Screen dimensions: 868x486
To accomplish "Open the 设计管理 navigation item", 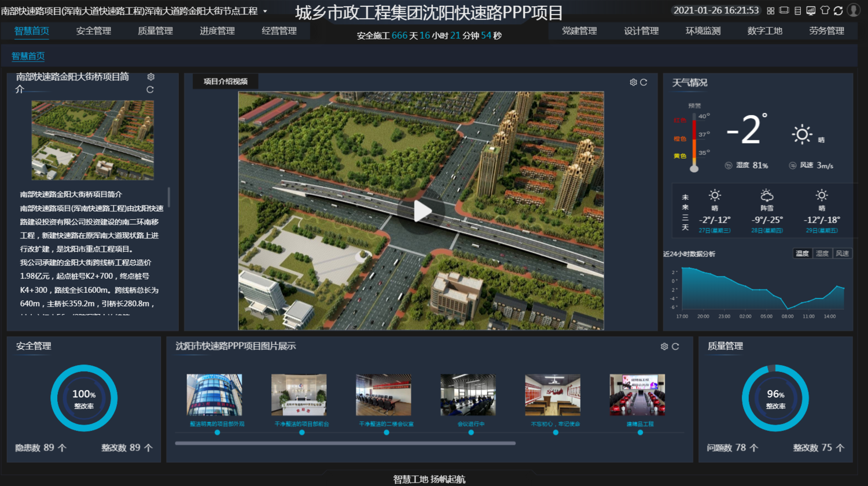I will point(641,31).
